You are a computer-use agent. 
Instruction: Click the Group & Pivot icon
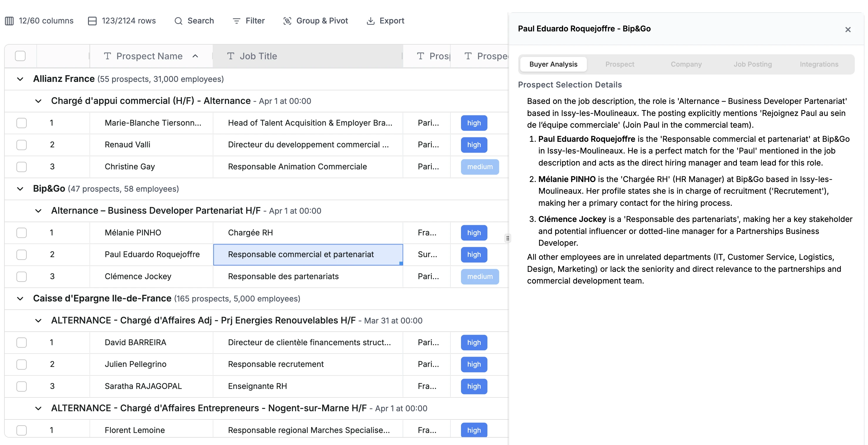(x=287, y=21)
